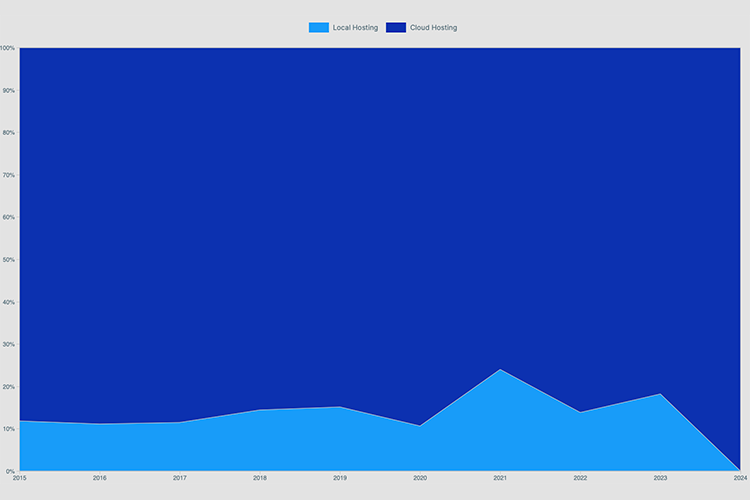Click the 20% y-axis label
Viewport: 750px width, 500px height.
pyautogui.click(x=9, y=387)
